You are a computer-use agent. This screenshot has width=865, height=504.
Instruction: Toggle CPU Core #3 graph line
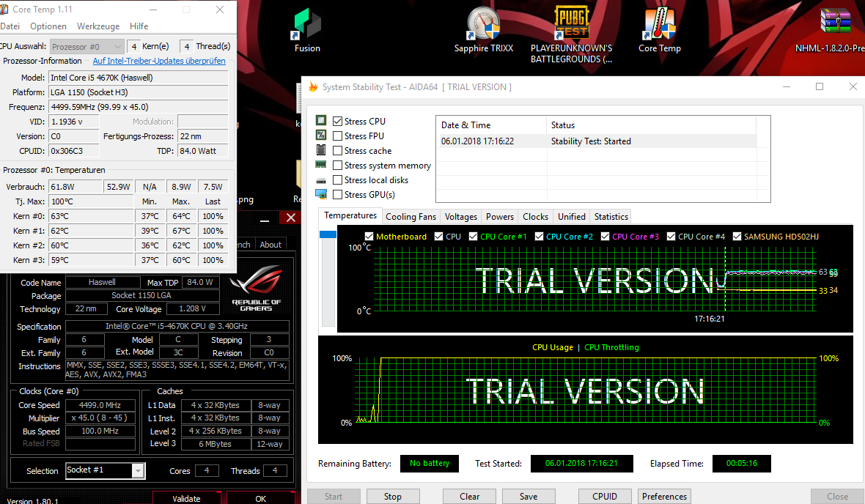[605, 237]
